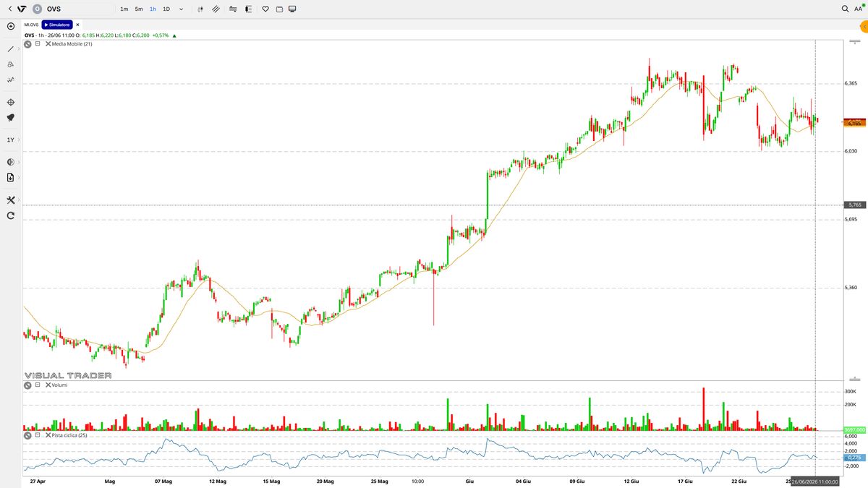Viewport: 868px width, 488px height.
Task: Activate the crosshair target tool
Action: 11,103
